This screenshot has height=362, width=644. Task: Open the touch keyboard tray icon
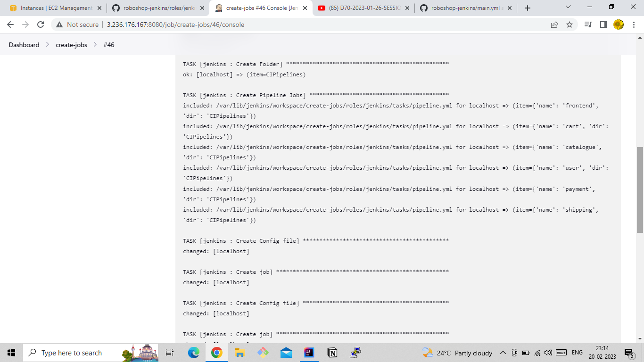[561, 353]
